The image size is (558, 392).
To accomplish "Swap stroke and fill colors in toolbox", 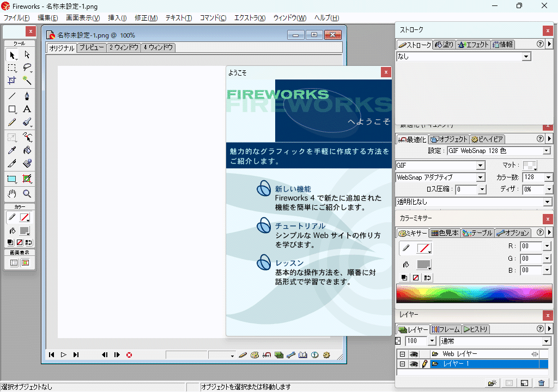I will [28, 242].
